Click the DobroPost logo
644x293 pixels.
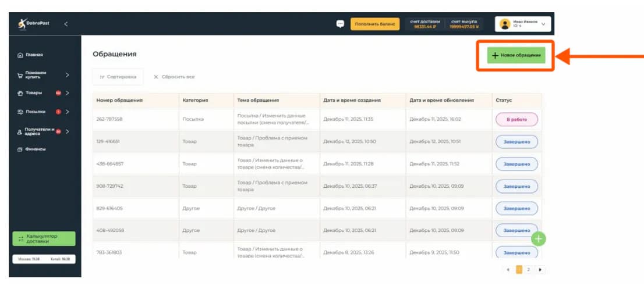tap(34, 24)
